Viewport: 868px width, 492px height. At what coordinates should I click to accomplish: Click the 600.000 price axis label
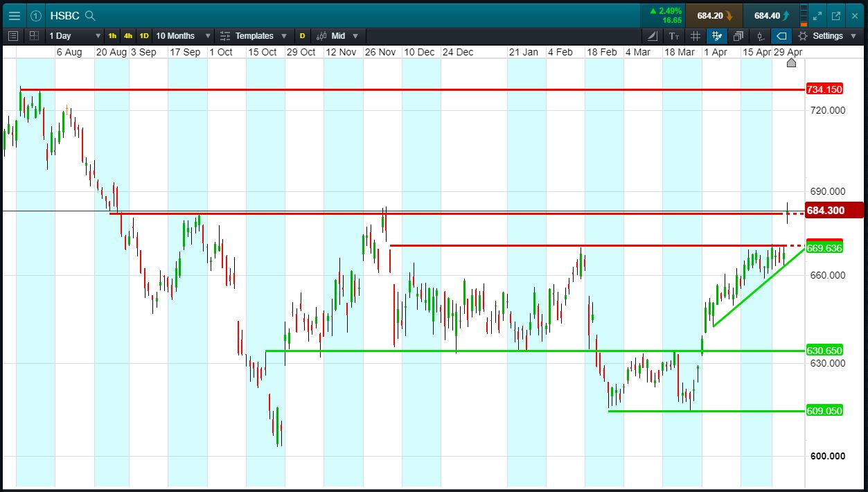[827, 456]
